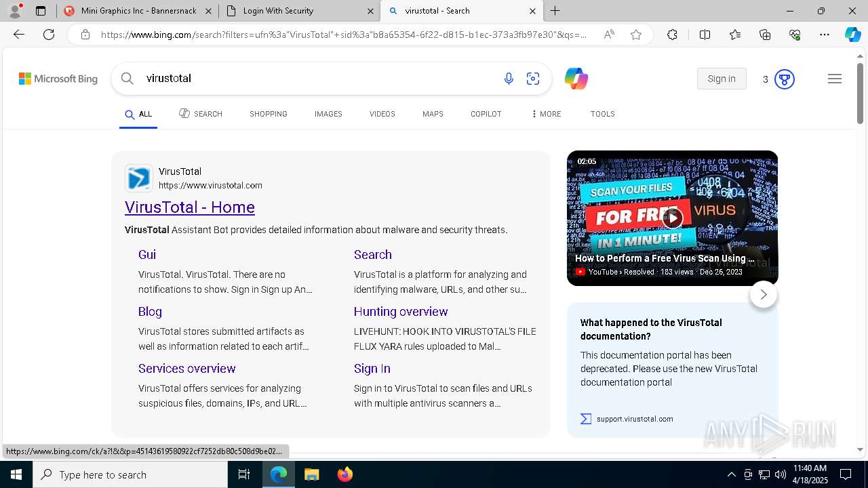Open the Hunting overview sitelink
Viewport: 868px width, 488px height.
point(401,312)
